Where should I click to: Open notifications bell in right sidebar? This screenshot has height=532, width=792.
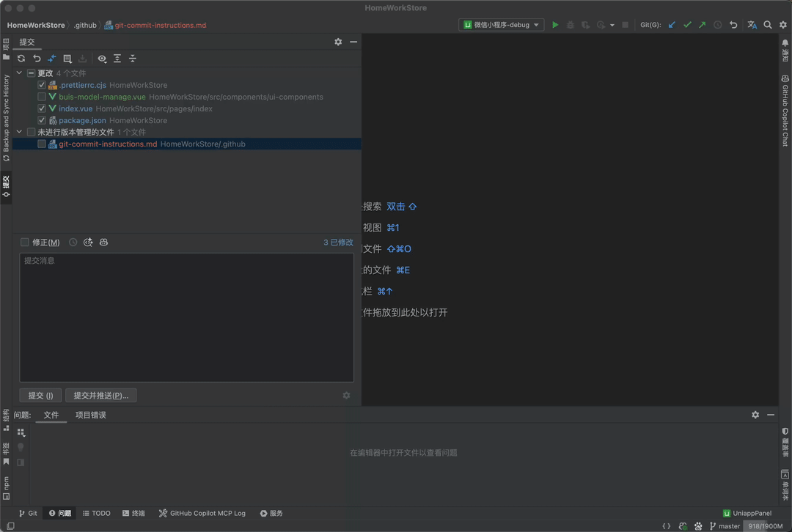click(785, 43)
